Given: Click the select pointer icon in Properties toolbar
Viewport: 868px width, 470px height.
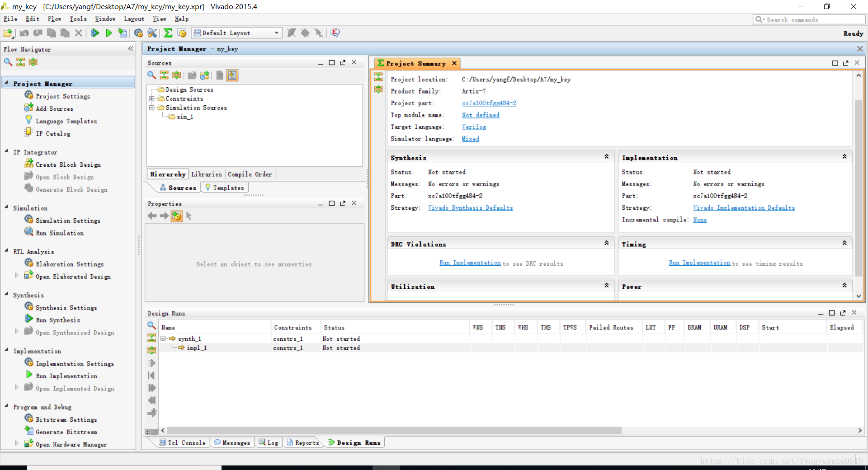Looking at the screenshot, I should pos(189,216).
